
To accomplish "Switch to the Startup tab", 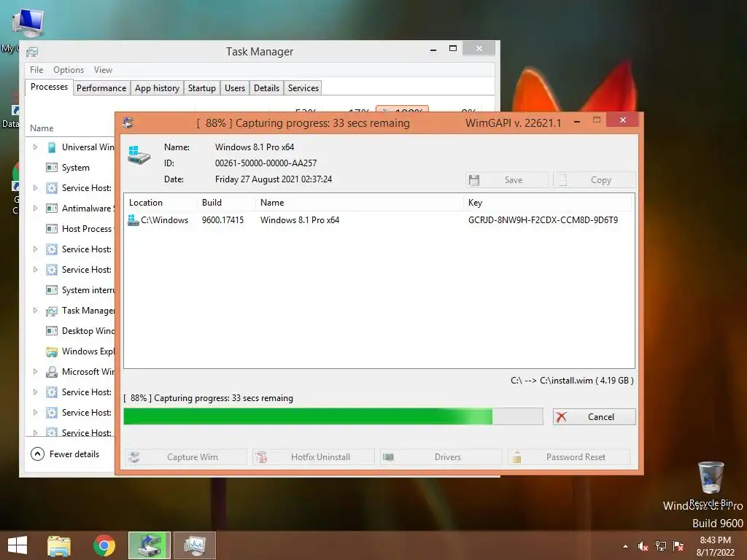I will point(202,88).
